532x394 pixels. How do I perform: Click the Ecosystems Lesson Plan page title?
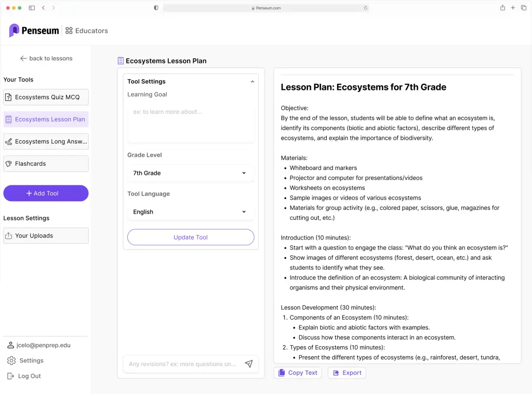coord(166,61)
